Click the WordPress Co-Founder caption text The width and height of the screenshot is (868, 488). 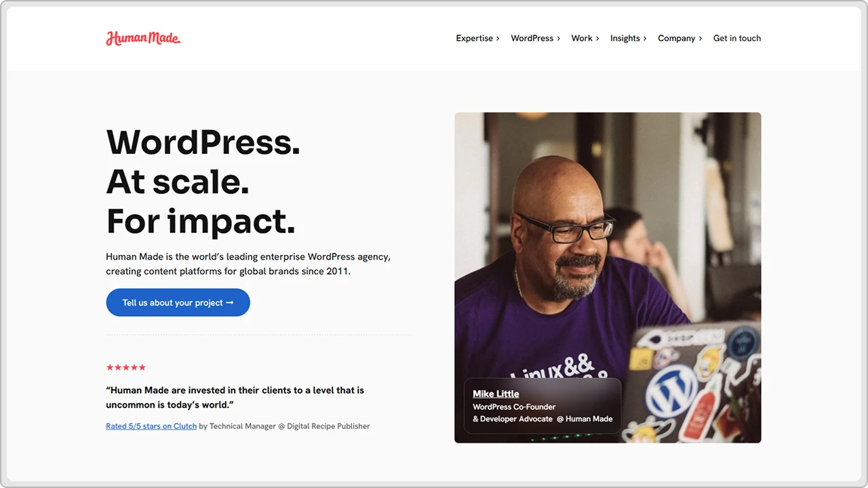(514, 407)
